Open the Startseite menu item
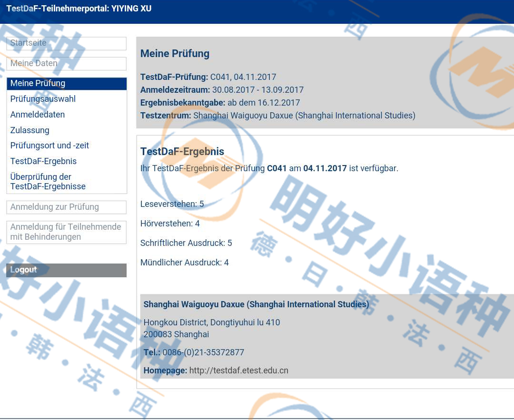 66,43
